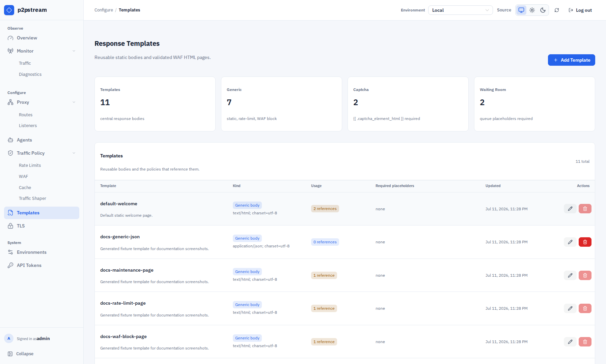Click Generic body badge for default-welcome
Screen dimensions: 606x364
point(247,205)
